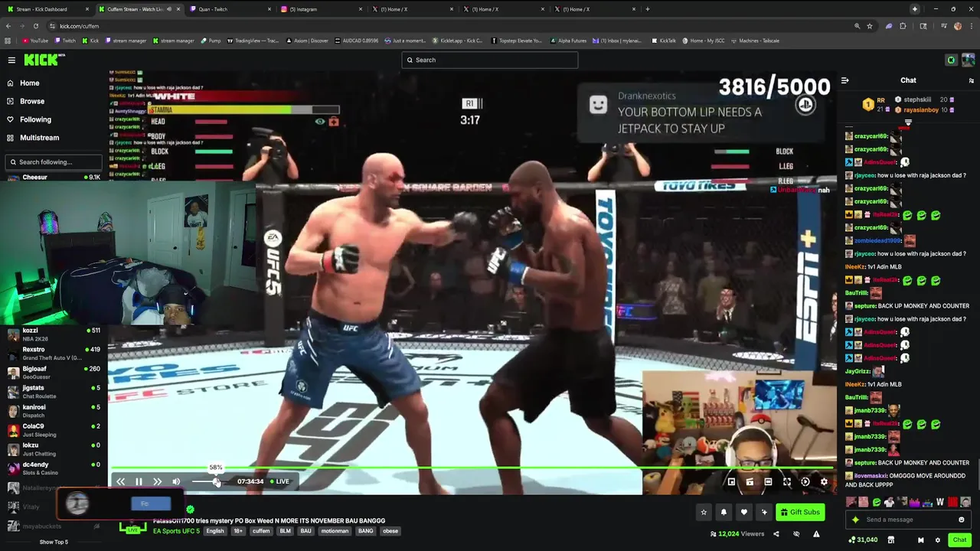Viewport: 980px width, 551px height.
Task: Click the star favorite button below stream
Action: (704, 512)
